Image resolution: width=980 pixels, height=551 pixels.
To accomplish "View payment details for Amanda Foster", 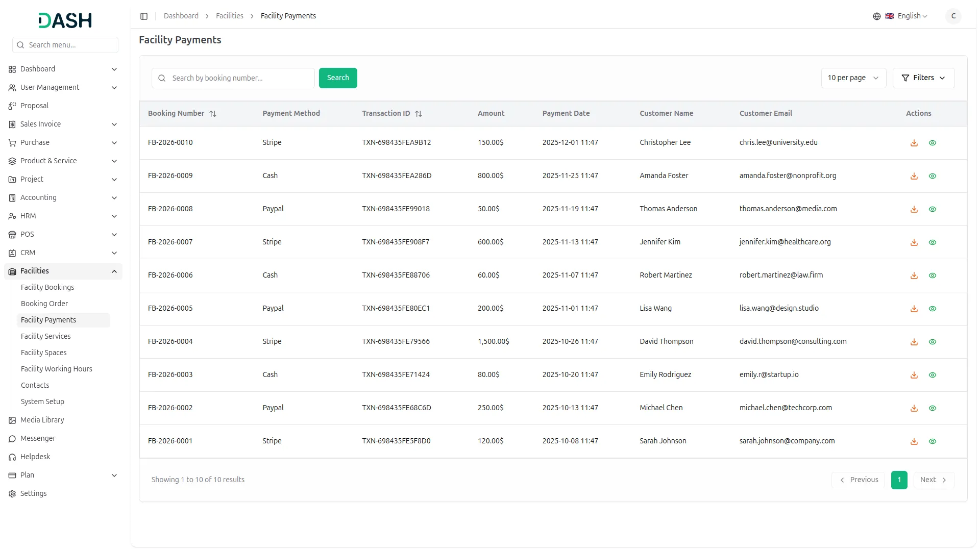I will (933, 176).
